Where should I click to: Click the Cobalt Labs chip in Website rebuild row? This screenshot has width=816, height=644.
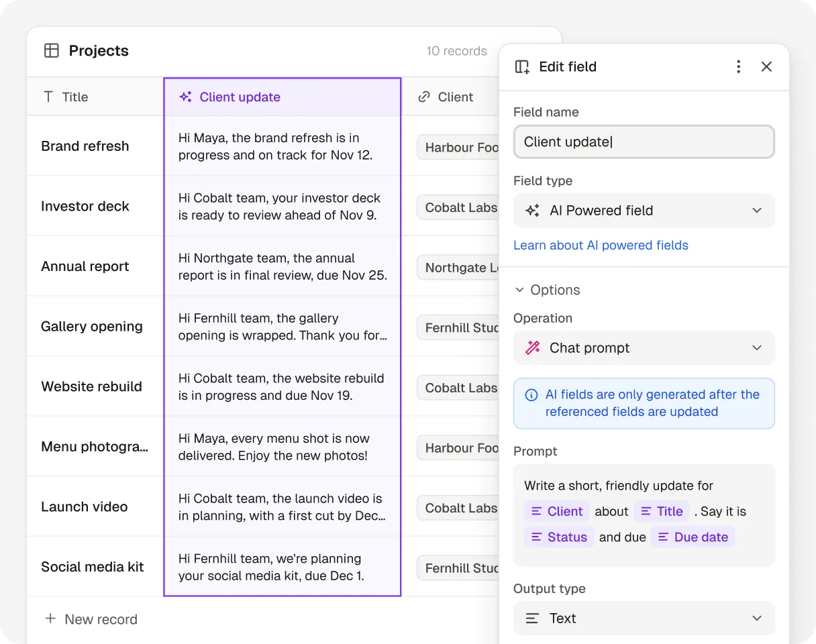(458, 387)
